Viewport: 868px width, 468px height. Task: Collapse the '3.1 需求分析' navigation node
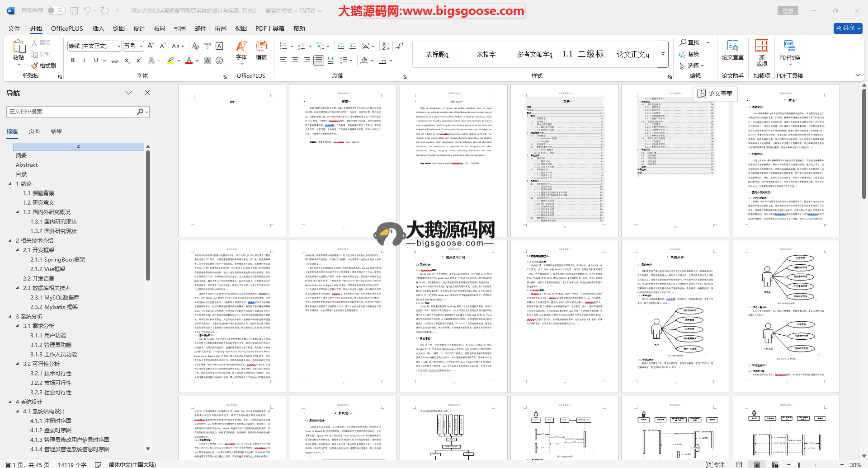coord(18,326)
